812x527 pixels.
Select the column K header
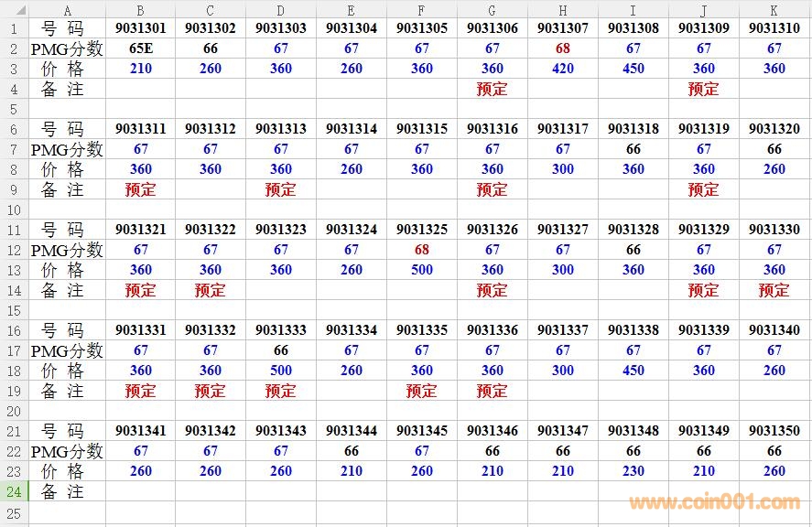[x=774, y=9]
